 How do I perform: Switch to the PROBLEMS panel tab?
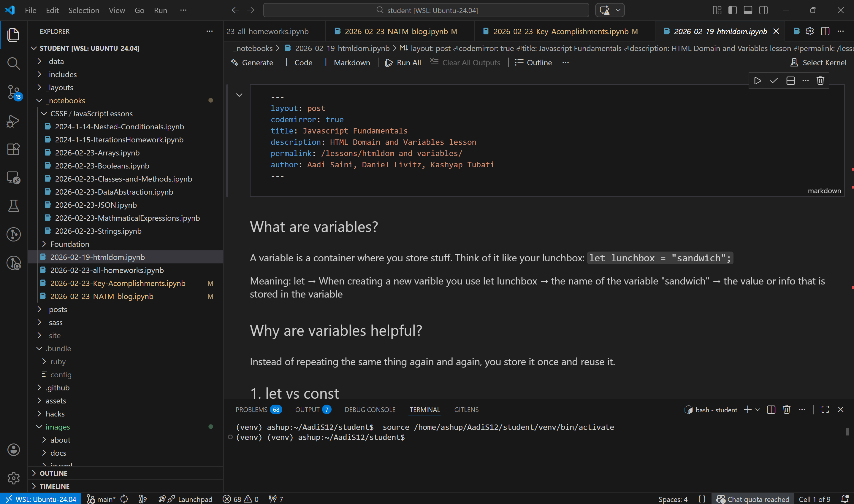point(258,410)
